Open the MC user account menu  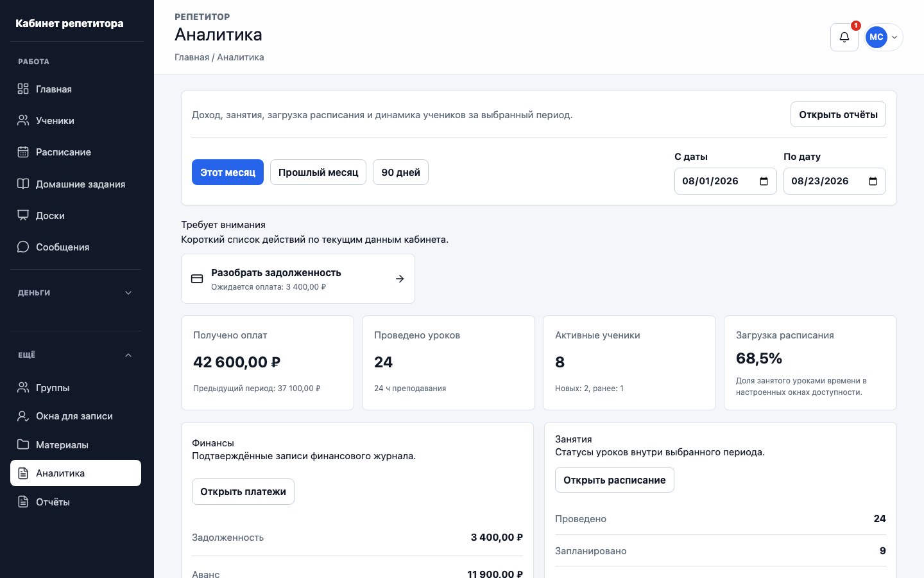click(x=884, y=37)
